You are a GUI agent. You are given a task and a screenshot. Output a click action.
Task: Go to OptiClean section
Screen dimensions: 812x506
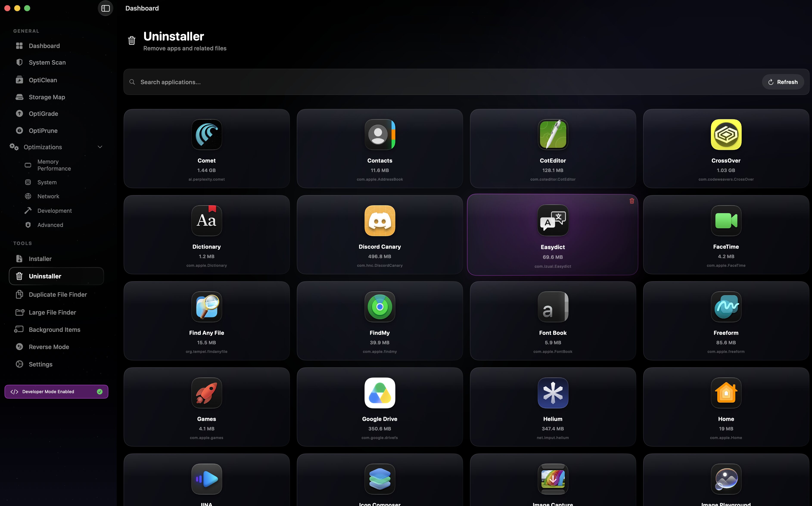click(56, 80)
